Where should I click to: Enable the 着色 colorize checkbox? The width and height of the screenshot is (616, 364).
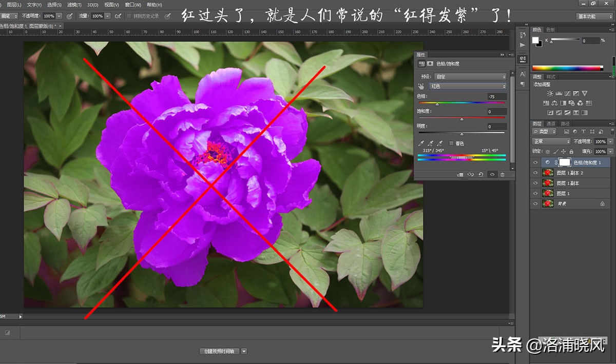click(451, 143)
